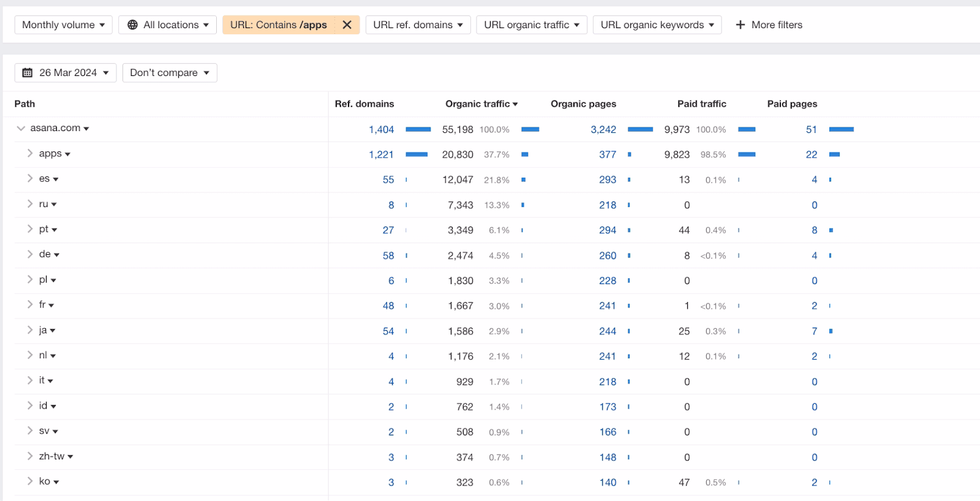980x501 pixels.
Task: Expand the sv path row
Action: [29, 431]
